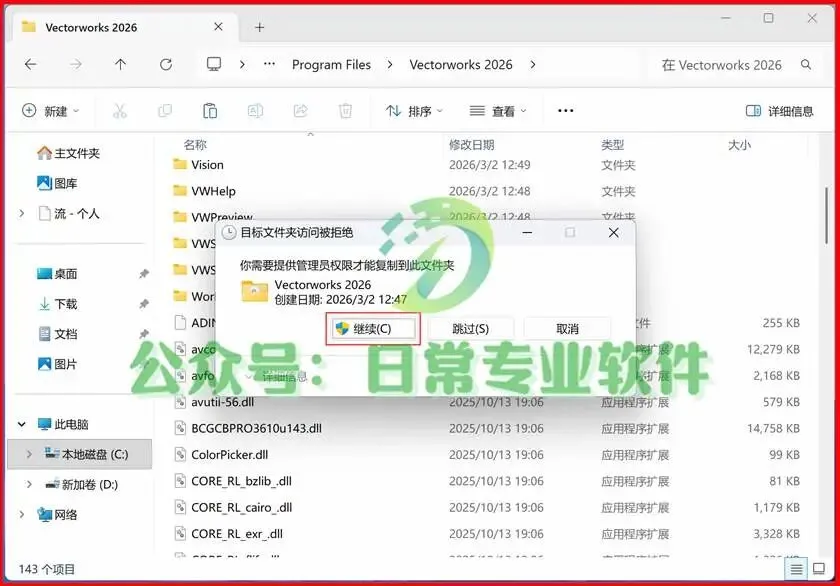Click 跳过(S) to skip in dialog
The image size is (840, 586).
tap(470, 328)
